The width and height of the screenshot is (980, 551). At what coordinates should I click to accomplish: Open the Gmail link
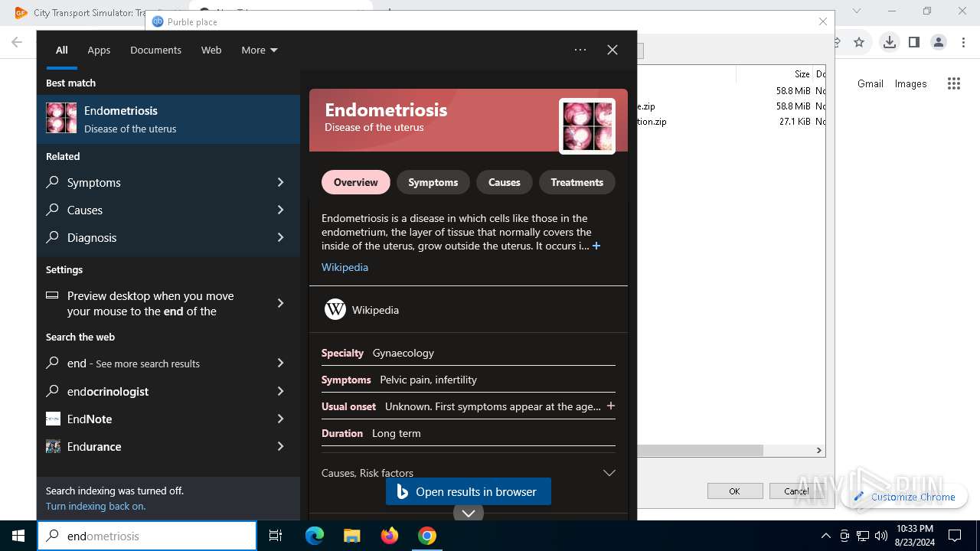click(871, 83)
